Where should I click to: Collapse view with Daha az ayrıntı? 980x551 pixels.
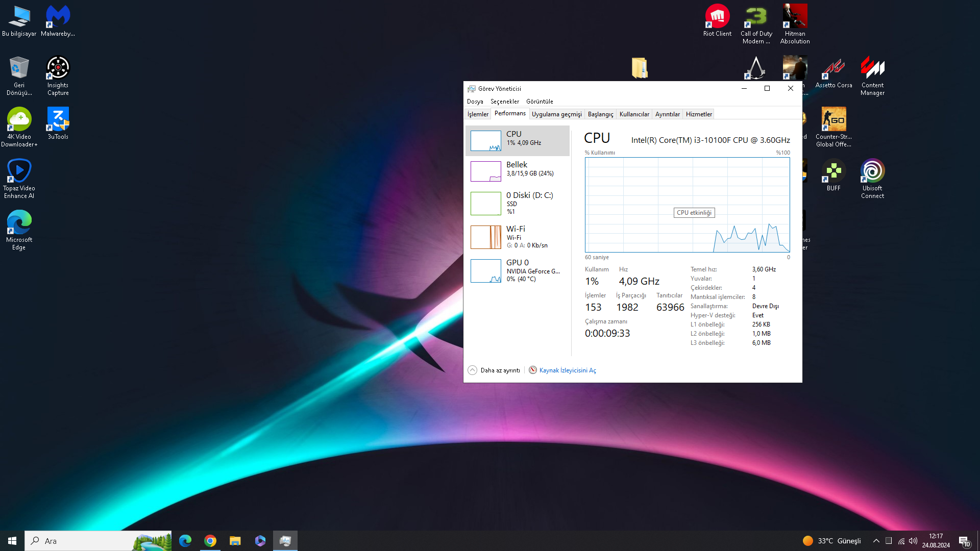[x=494, y=370]
